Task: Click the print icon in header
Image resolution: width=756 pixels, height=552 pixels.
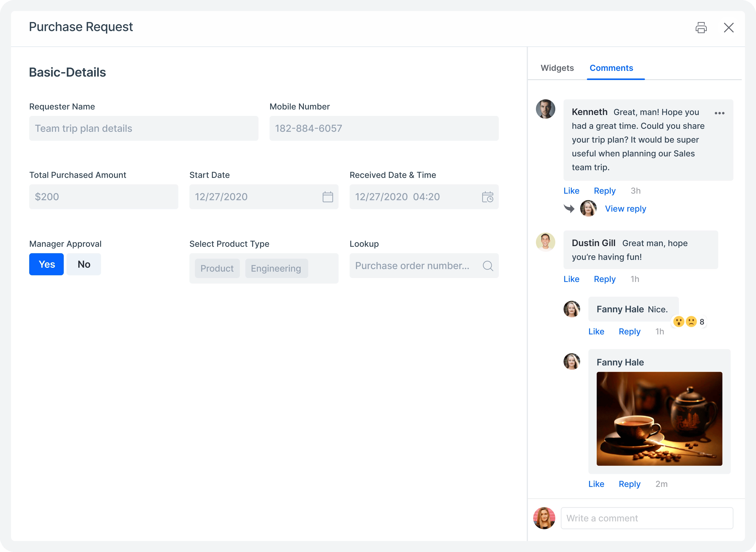Action: pos(701,27)
